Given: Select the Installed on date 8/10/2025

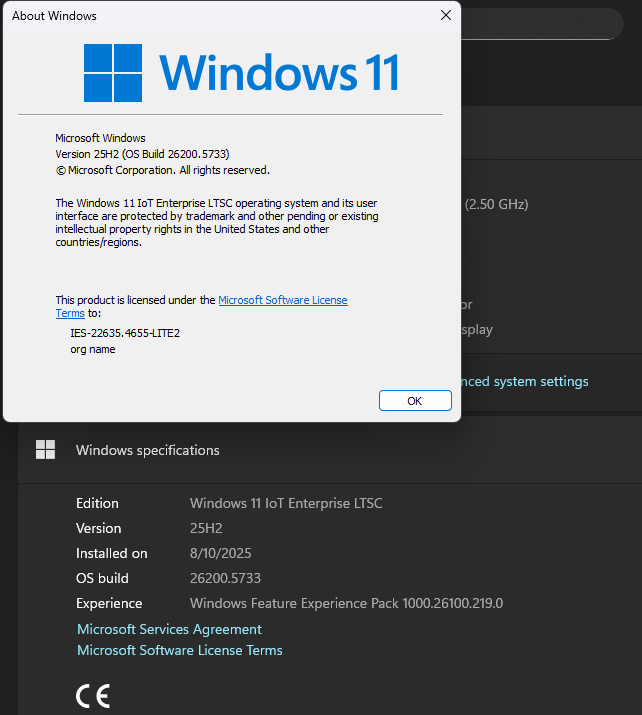Looking at the screenshot, I should [x=221, y=553].
